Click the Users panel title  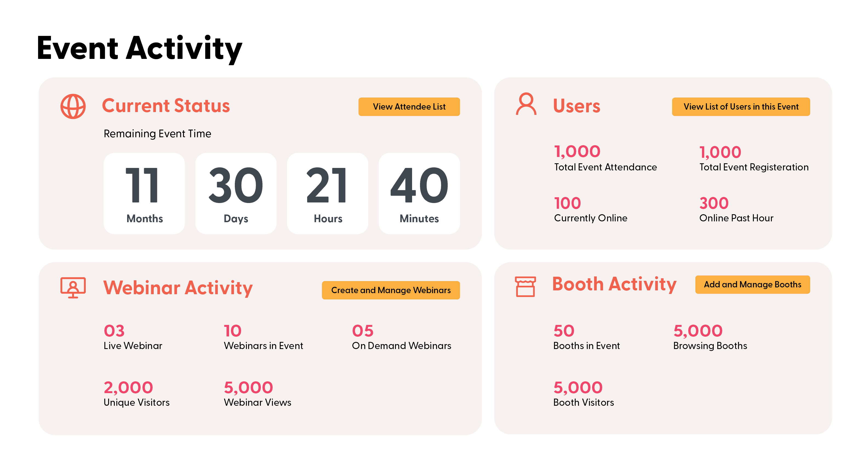pos(576,105)
